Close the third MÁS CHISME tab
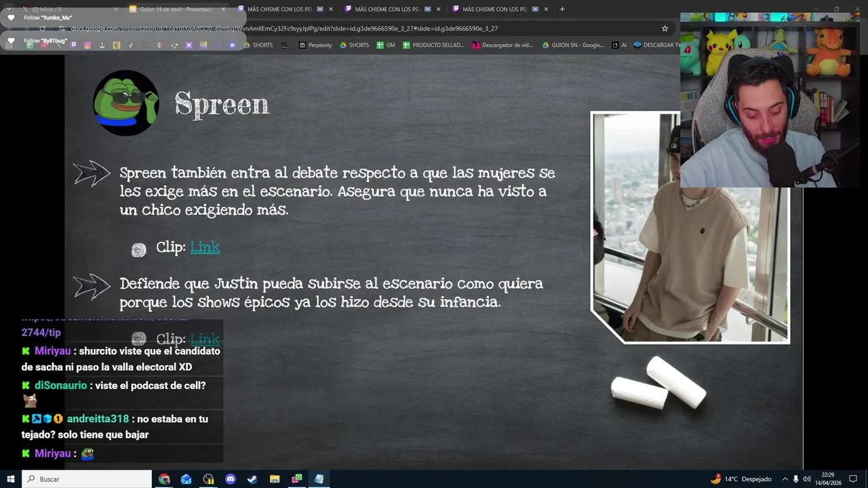Viewport: 868px width, 488px height. pos(546,9)
